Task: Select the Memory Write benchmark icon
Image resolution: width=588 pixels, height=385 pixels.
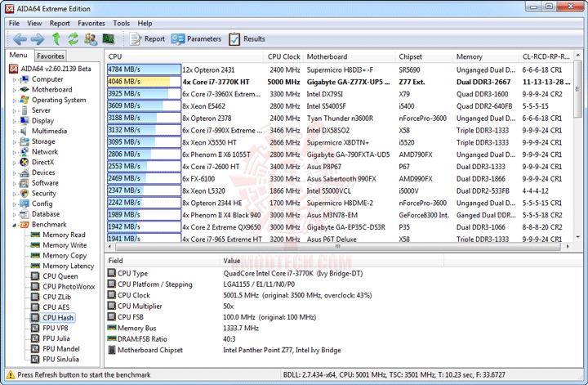Action: point(35,245)
